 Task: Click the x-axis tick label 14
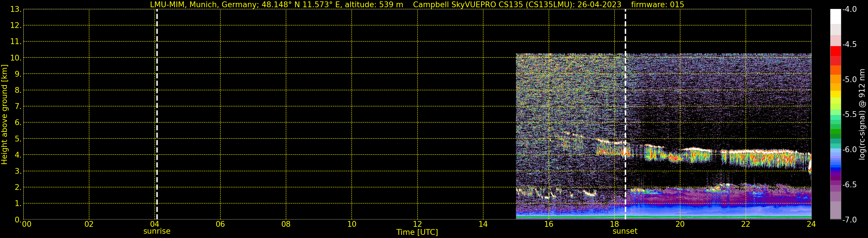tap(483, 224)
